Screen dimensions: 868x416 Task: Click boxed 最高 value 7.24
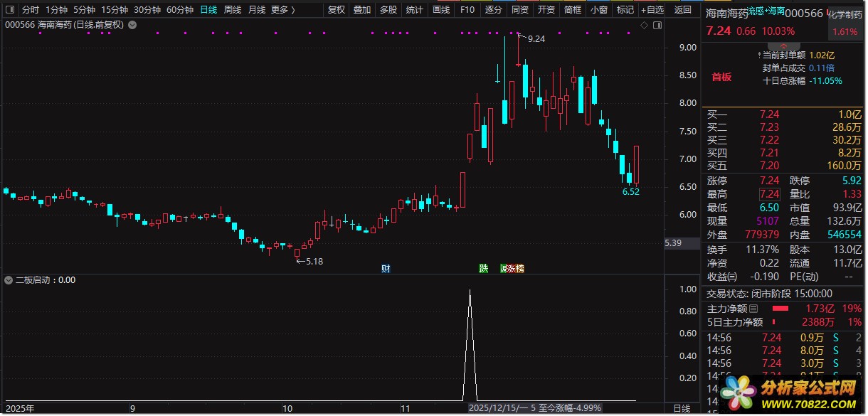tap(770, 194)
